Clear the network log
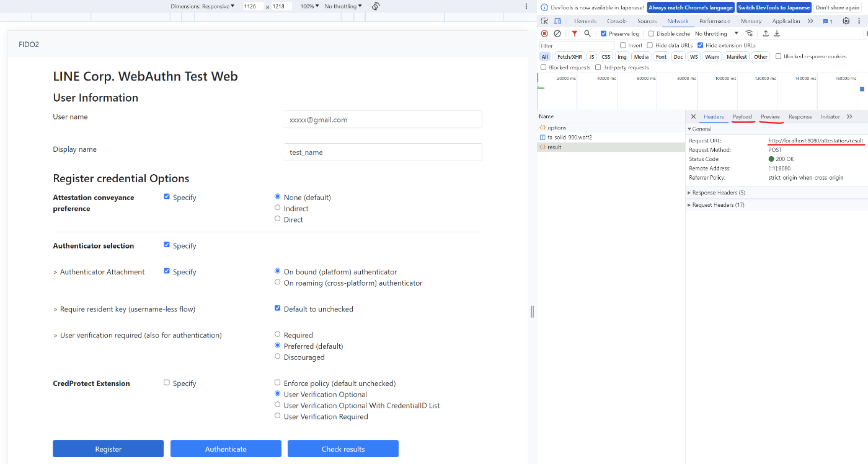 pos(557,33)
